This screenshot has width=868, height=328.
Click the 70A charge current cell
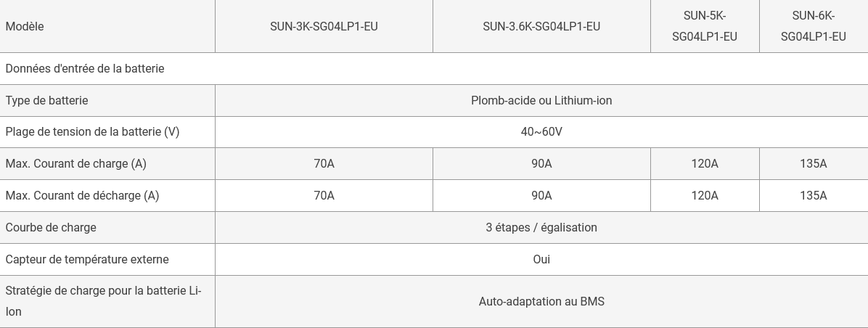324,164
